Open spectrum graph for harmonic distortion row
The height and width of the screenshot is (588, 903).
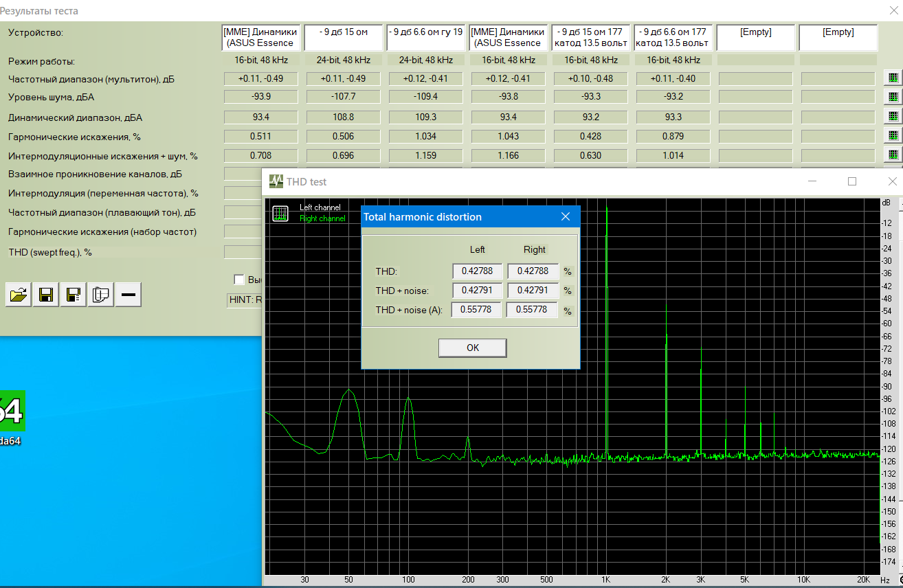[x=893, y=136]
